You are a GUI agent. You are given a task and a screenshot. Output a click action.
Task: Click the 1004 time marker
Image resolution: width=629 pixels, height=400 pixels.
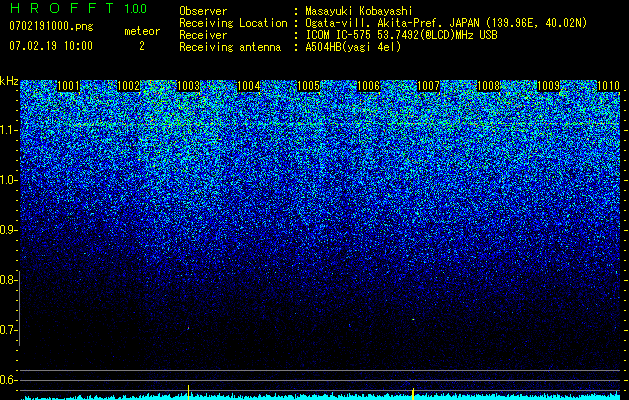(x=248, y=86)
